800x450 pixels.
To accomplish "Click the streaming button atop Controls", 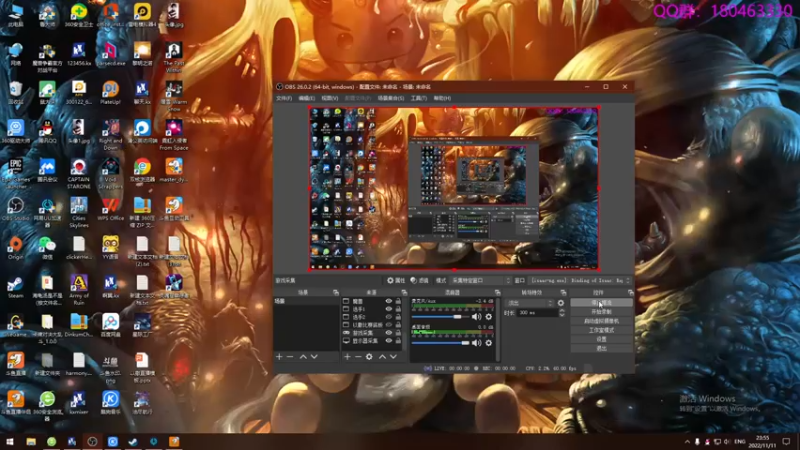I will [602, 303].
